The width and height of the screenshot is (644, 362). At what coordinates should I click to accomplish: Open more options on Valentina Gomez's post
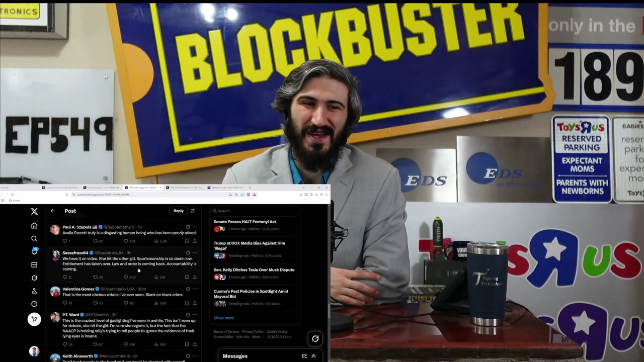pyautogui.click(x=195, y=289)
